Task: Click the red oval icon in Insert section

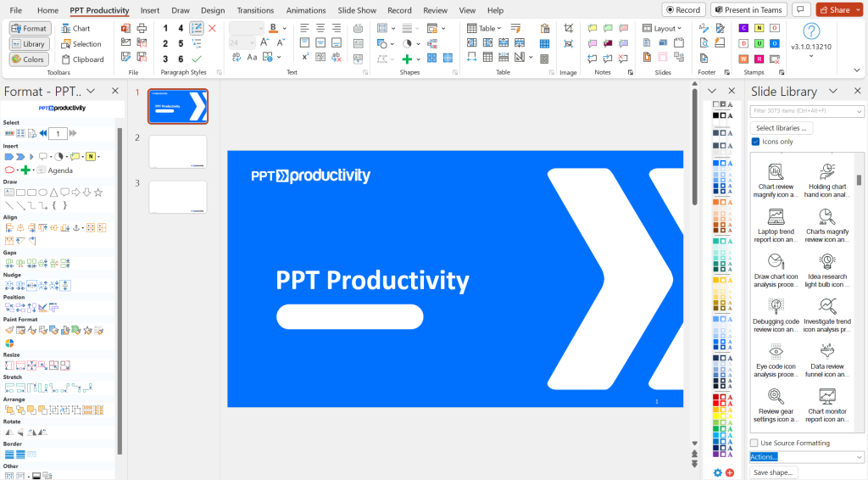Action: pos(9,170)
